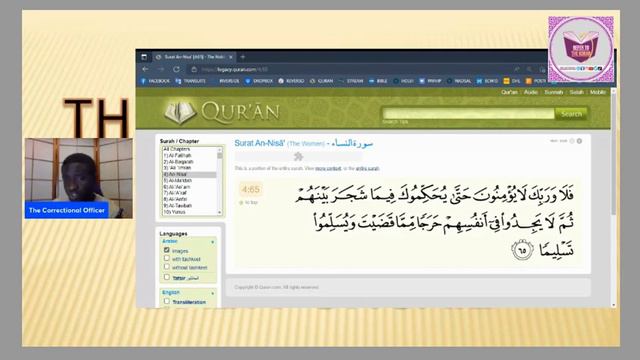
Task: Open the Audio link in the top site menu
Action: coord(531,92)
